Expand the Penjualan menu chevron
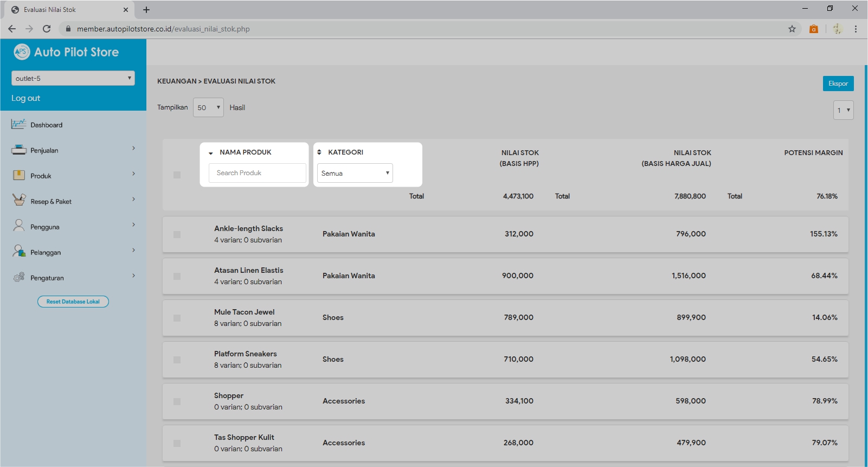Screen dimensions: 868x467 (x=133, y=149)
